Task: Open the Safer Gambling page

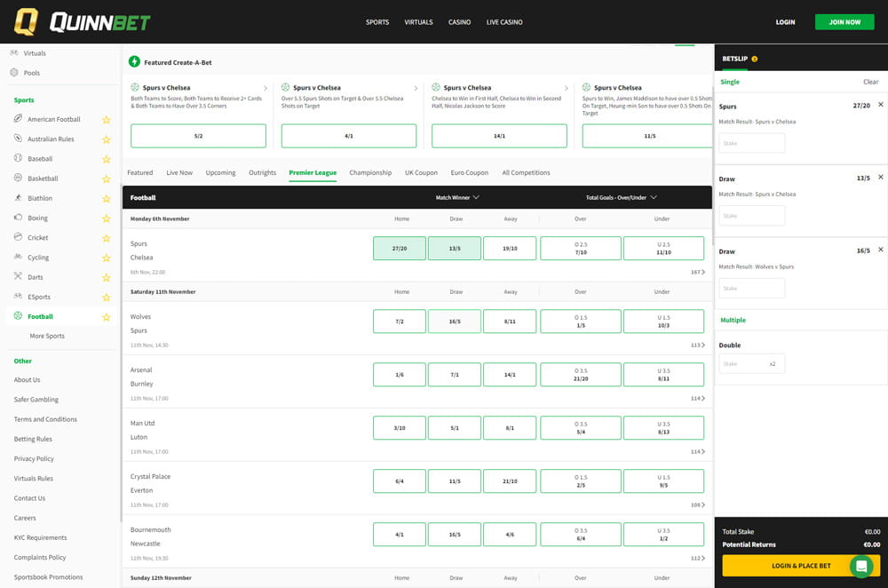Action: pos(36,400)
